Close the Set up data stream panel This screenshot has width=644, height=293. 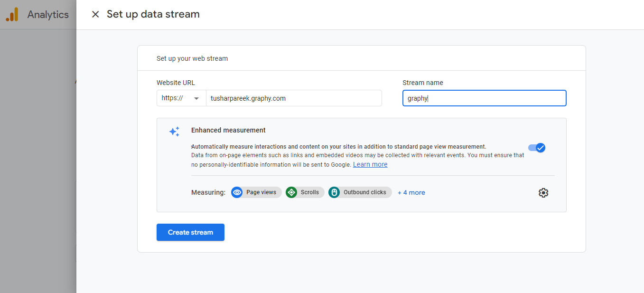click(x=95, y=14)
